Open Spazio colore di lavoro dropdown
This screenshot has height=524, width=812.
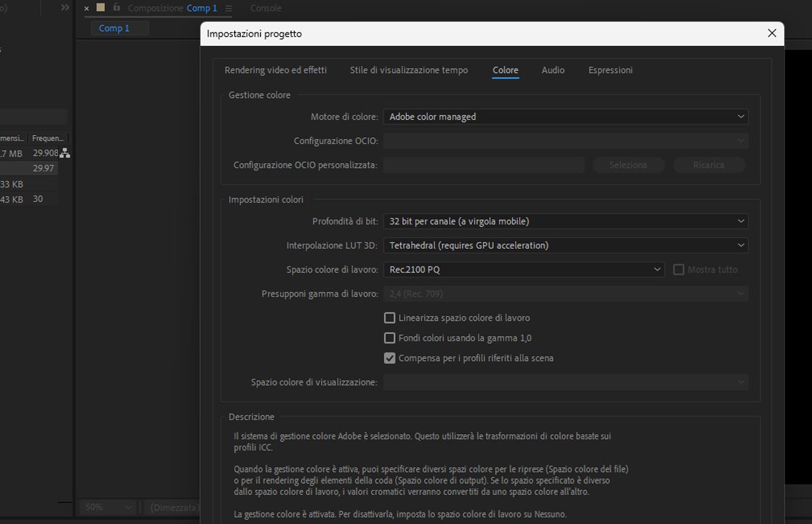point(524,270)
